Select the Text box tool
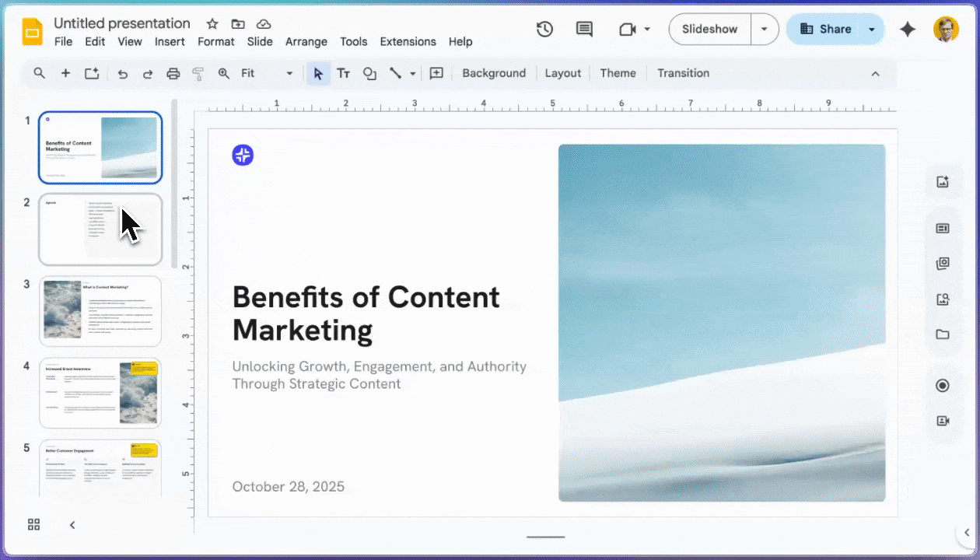This screenshot has width=980, height=560. click(343, 73)
